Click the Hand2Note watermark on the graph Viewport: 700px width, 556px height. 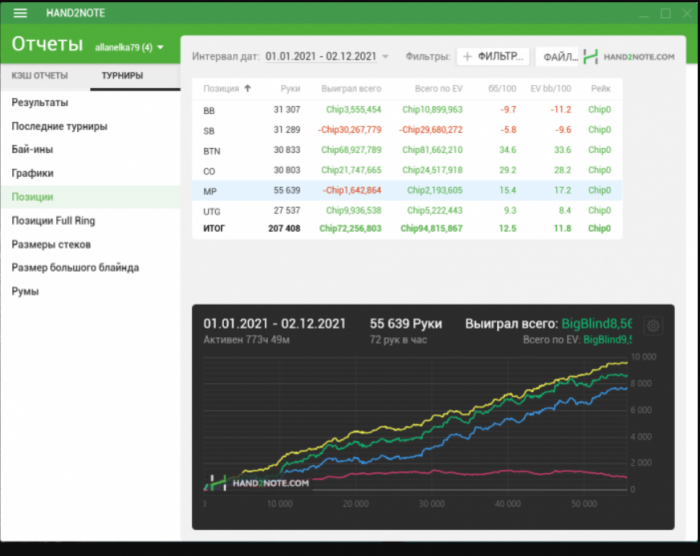[259, 482]
